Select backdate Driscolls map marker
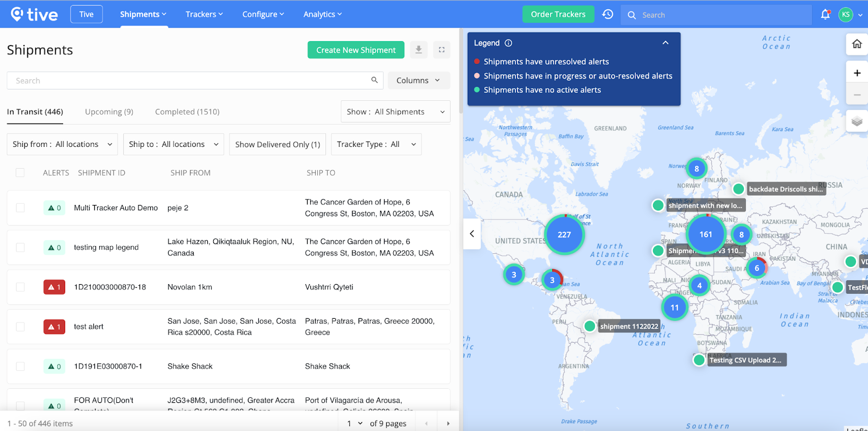This screenshot has width=868, height=431. (x=738, y=189)
